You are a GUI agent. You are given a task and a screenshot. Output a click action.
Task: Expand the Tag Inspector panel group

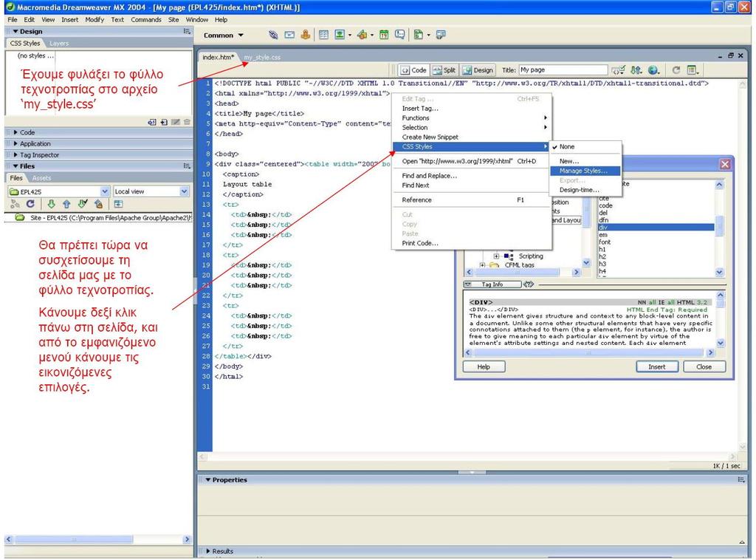pos(16,155)
